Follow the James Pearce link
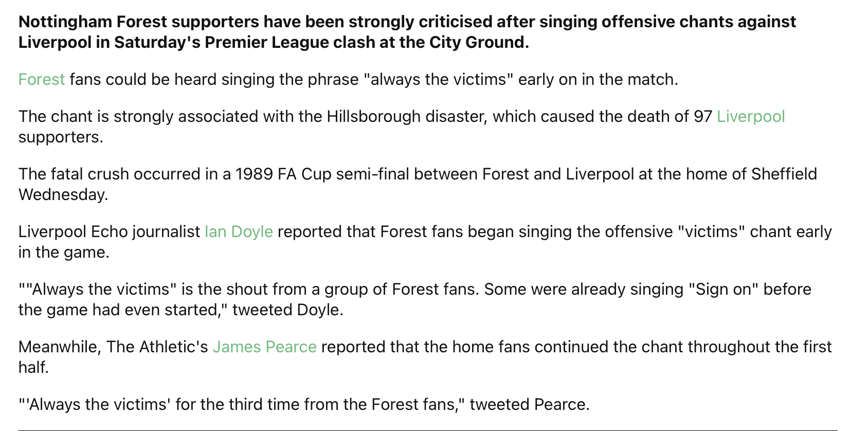 tap(264, 347)
